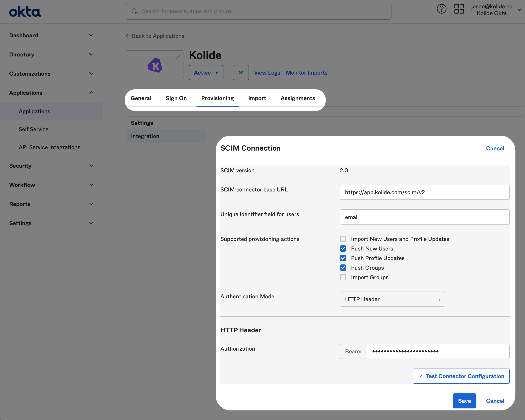525x420 pixels.
Task: Switch to the Assignments tab
Action: (298, 98)
